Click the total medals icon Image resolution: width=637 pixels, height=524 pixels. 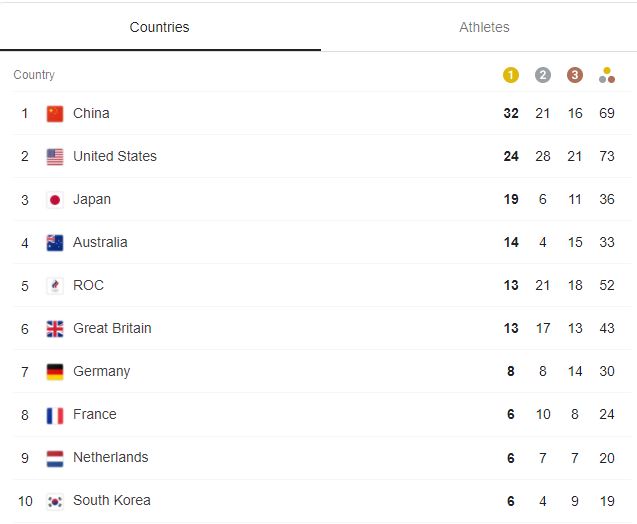(x=607, y=75)
